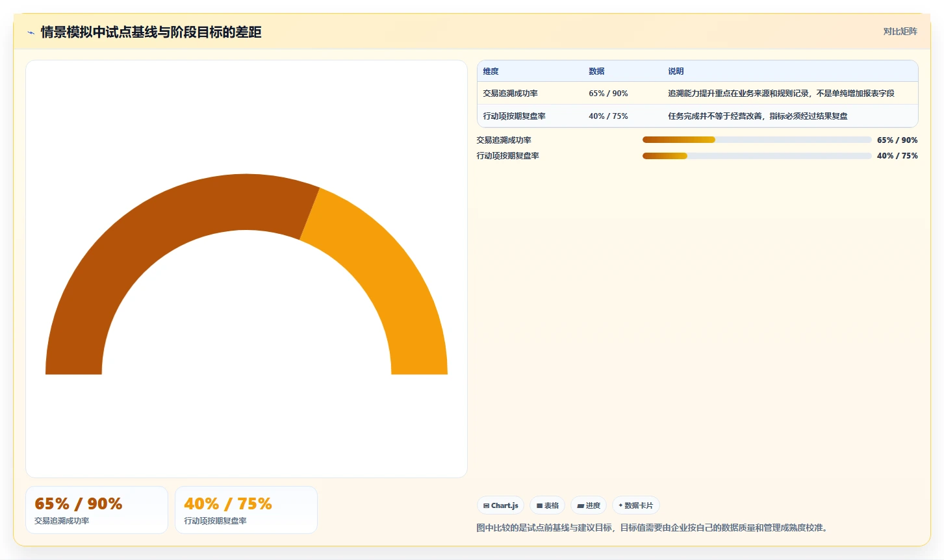Click the 说明 column header
The height and width of the screenshot is (560, 944).
point(676,71)
